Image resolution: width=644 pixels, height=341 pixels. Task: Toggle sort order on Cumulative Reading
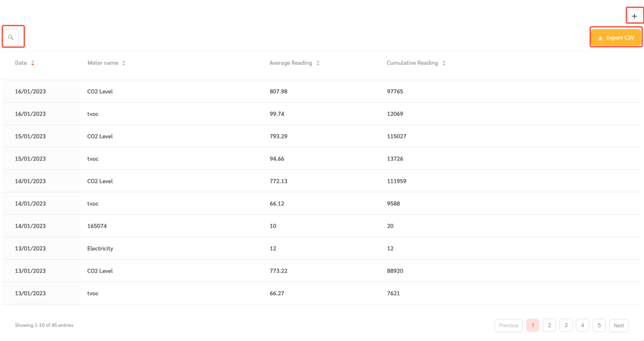pos(444,62)
